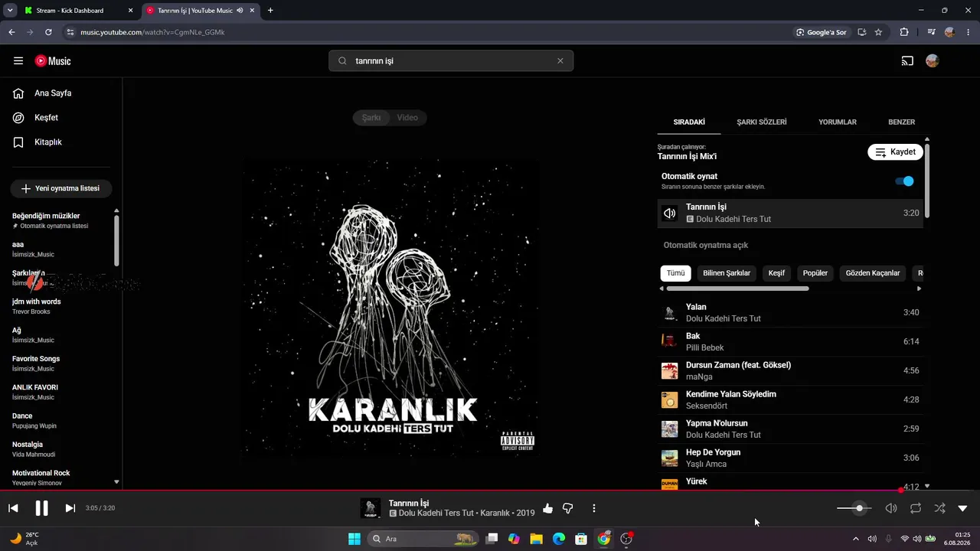This screenshot has height=551, width=980.
Task: Open the Windows Start menu
Action: tap(354, 539)
